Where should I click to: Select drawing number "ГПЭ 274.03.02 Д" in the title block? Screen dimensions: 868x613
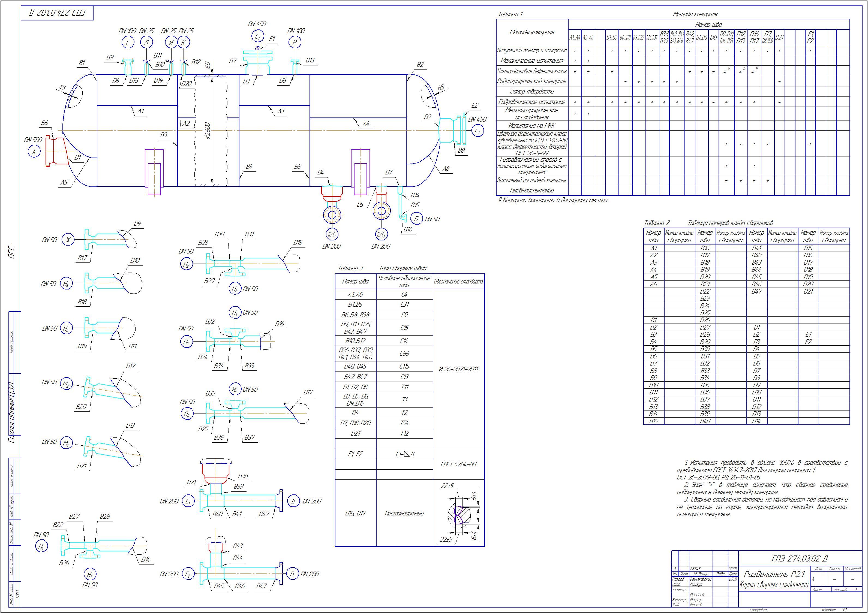tap(799, 559)
